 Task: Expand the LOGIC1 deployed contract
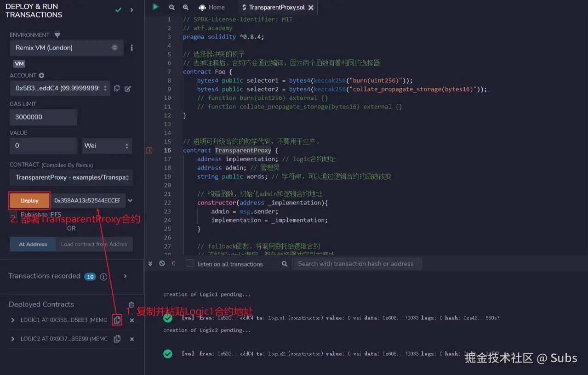point(13,320)
